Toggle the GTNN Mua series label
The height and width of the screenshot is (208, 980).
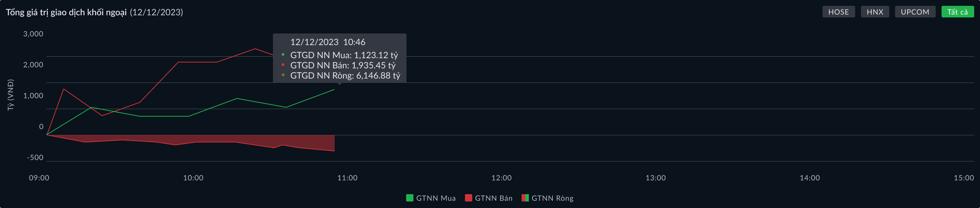click(436, 198)
